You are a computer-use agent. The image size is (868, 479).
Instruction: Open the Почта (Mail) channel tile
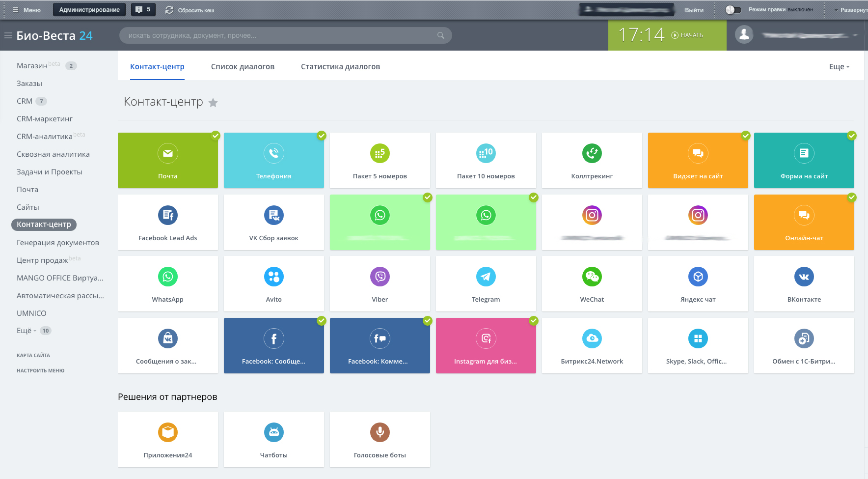[167, 160]
